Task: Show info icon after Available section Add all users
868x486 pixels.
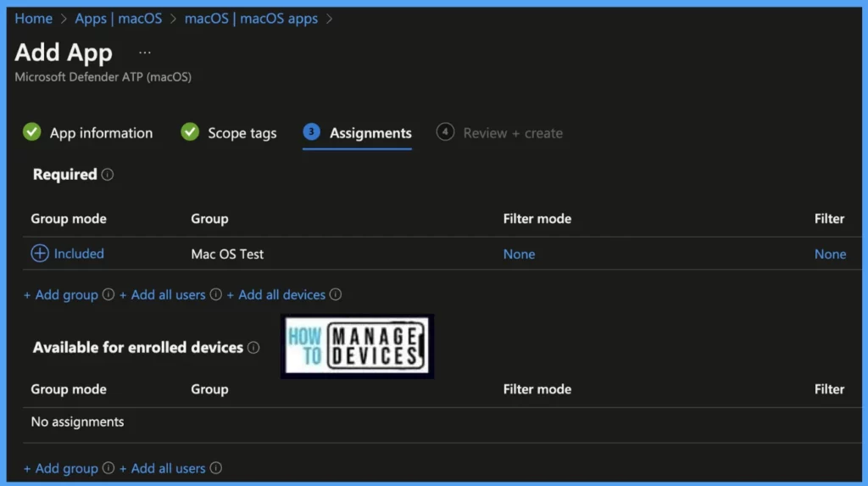Action: (x=216, y=468)
